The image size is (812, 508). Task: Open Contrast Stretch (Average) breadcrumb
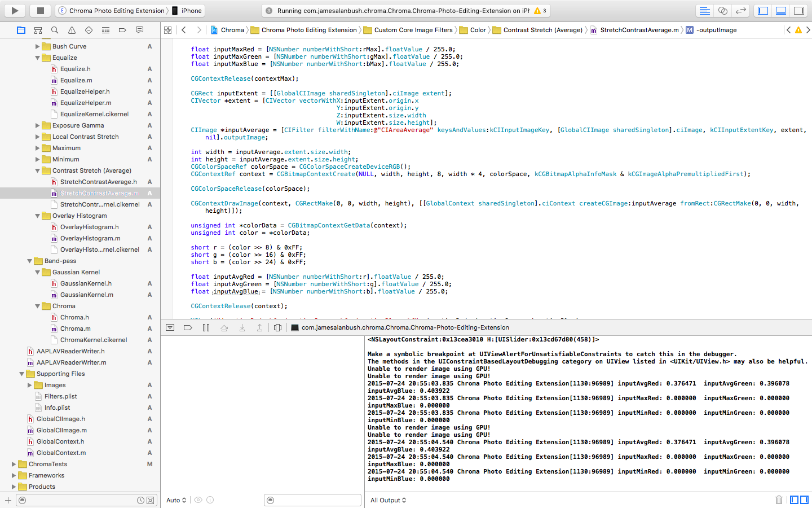tap(537, 30)
